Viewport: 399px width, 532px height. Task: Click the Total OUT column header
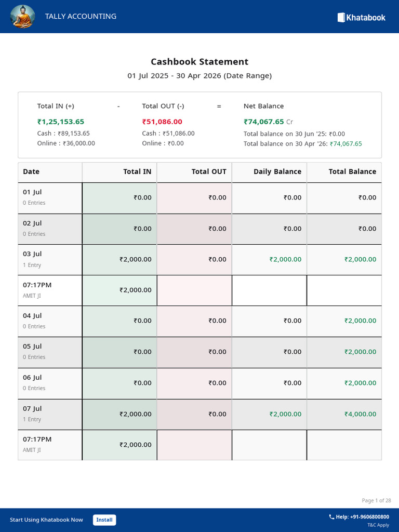tap(194, 172)
